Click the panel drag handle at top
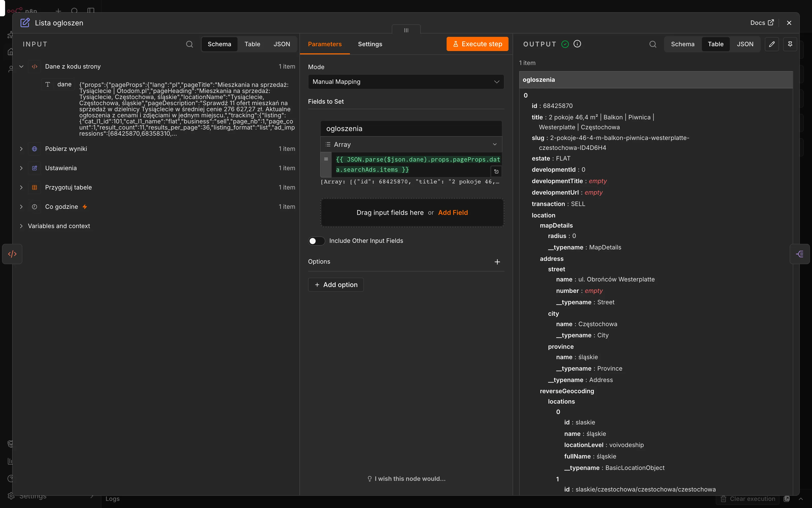Image resolution: width=812 pixels, height=508 pixels. 406,30
